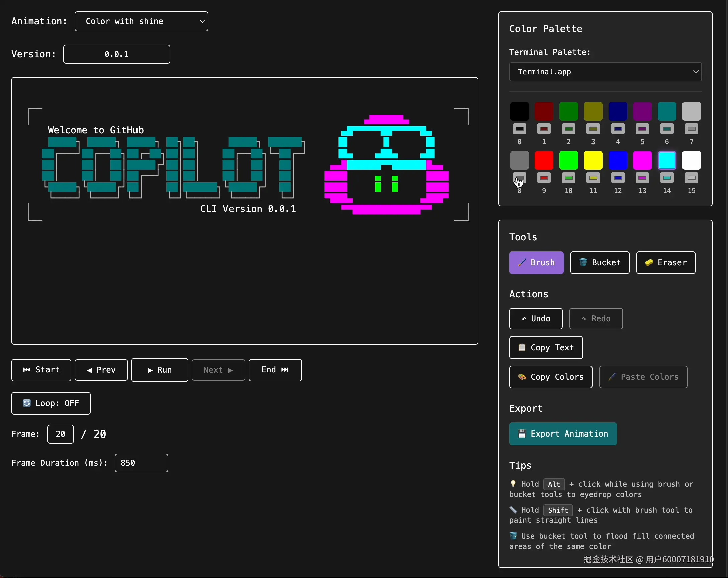Click the "Shift" key hint in Tips
Viewport: 728px width, 578px height.
tap(558, 510)
